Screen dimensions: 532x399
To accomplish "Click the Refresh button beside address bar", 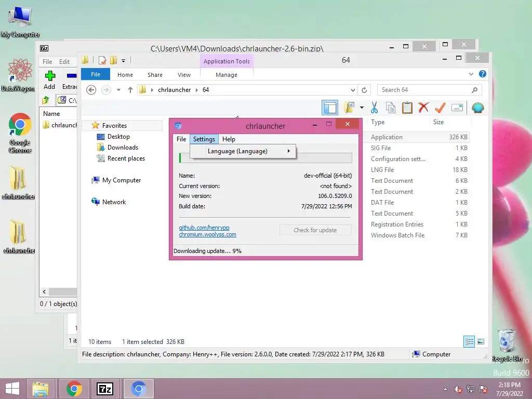I will click(364, 90).
